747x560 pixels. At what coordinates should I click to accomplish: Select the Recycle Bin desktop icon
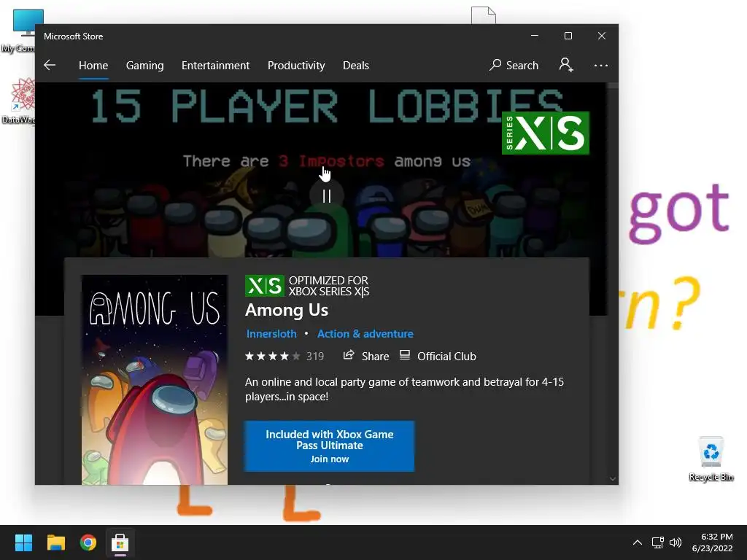tap(711, 459)
